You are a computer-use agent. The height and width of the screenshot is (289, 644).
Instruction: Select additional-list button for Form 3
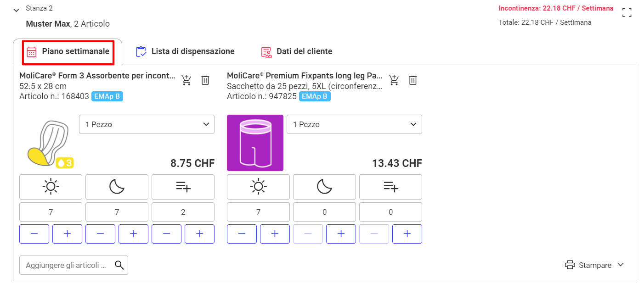[x=183, y=187]
